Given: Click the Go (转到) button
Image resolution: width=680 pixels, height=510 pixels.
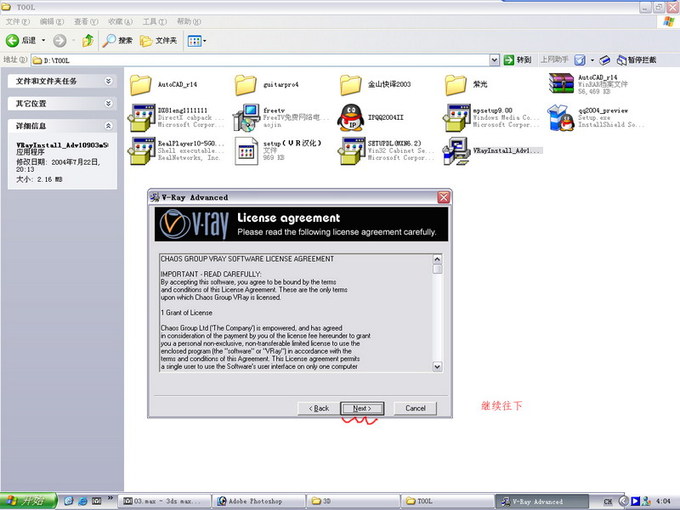Looking at the screenshot, I should pos(517,60).
